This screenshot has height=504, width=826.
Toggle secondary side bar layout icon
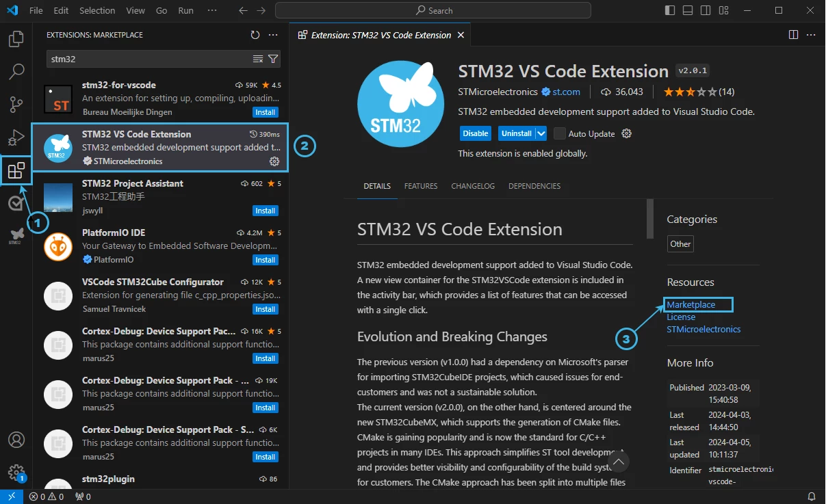(x=706, y=10)
